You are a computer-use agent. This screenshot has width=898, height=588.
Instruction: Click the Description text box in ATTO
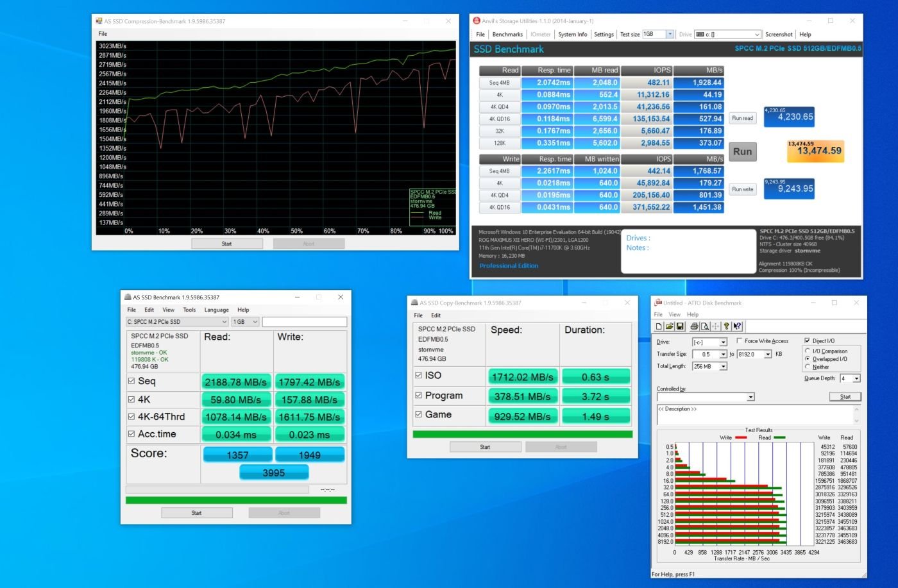758,414
